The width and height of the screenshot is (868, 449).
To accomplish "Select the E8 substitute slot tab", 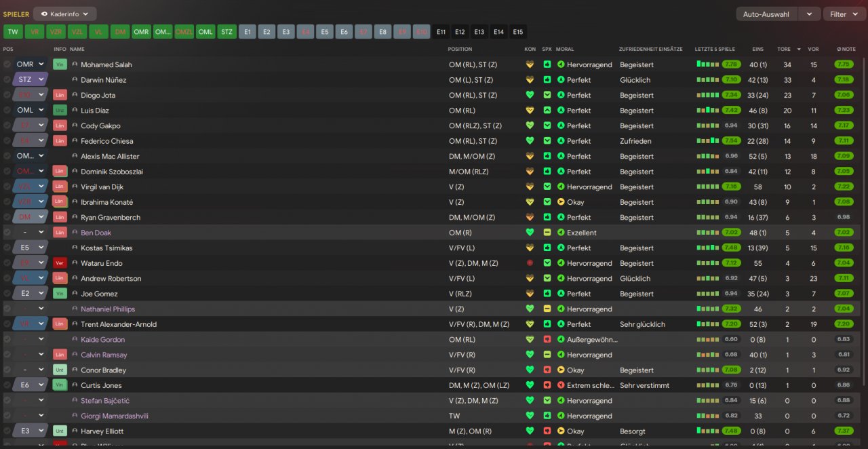I will coord(383,32).
